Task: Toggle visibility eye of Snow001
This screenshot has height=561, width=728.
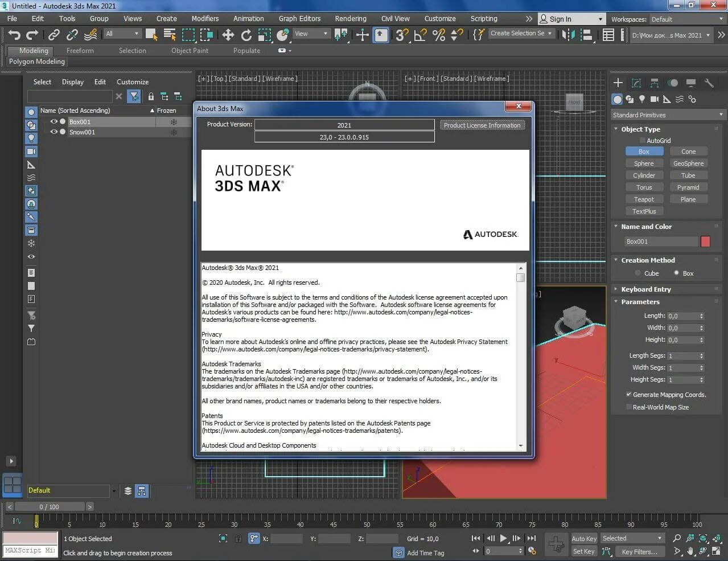Action: [x=54, y=132]
